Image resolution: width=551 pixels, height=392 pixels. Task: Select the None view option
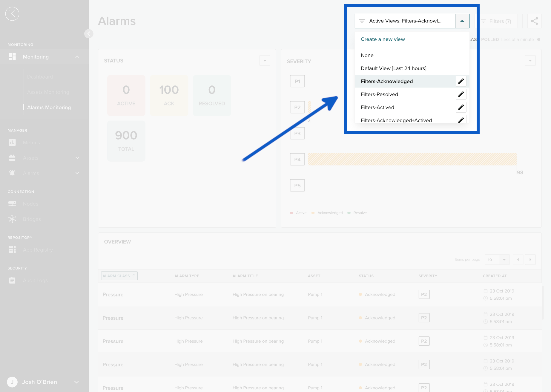click(367, 55)
